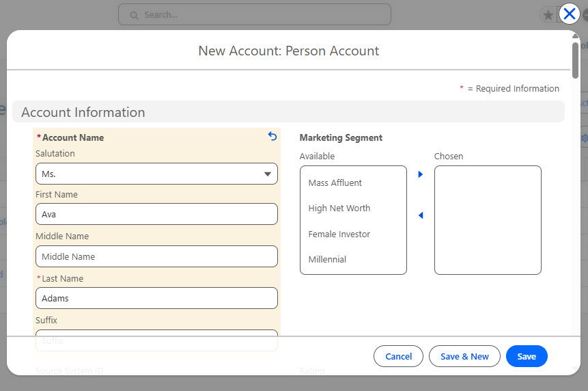Open the Salutation dropdown
The image size is (588, 391).
(156, 174)
